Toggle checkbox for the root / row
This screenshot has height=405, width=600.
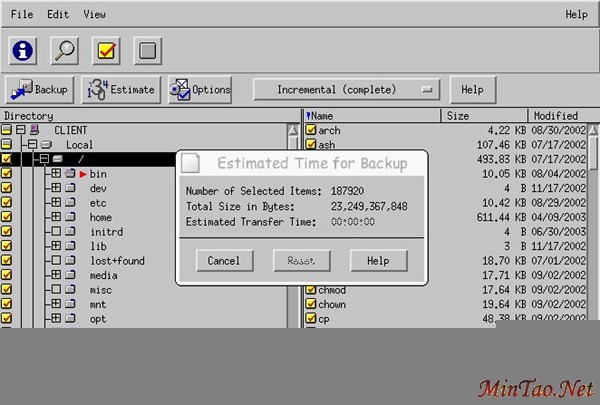pyautogui.click(x=7, y=159)
